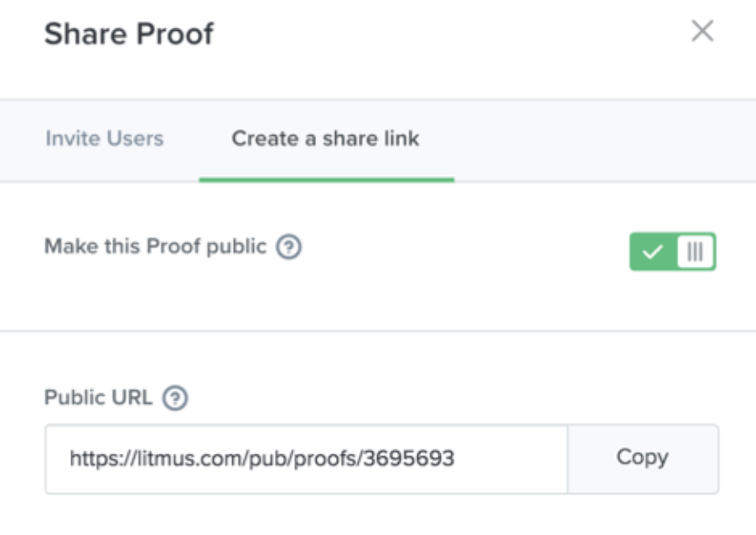Click the X icon at the dialog corner
The image size is (756, 535).
(x=702, y=31)
